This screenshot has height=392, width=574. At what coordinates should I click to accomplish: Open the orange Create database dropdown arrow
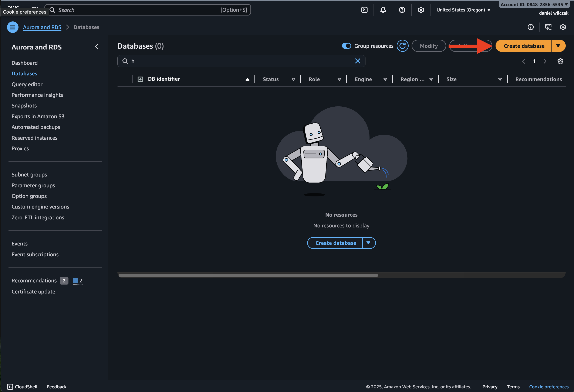pos(558,46)
